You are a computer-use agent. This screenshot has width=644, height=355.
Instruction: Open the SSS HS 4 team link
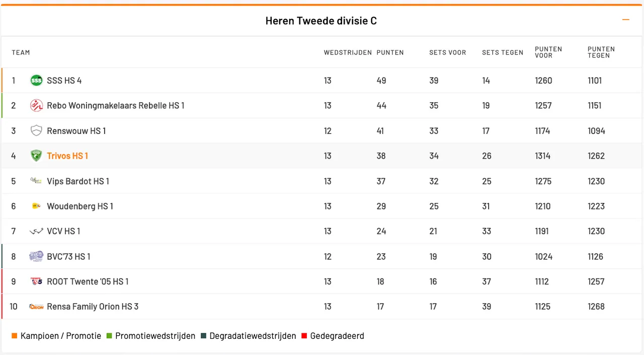(x=64, y=81)
